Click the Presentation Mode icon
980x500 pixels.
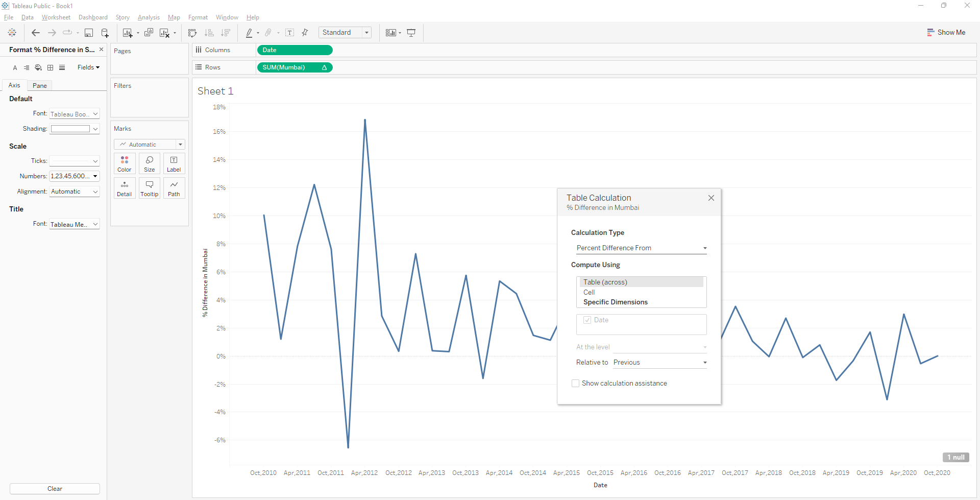[x=411, y=33]
